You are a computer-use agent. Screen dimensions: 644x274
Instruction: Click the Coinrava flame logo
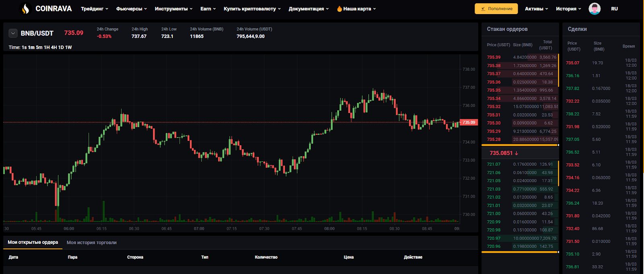[25, 9]
